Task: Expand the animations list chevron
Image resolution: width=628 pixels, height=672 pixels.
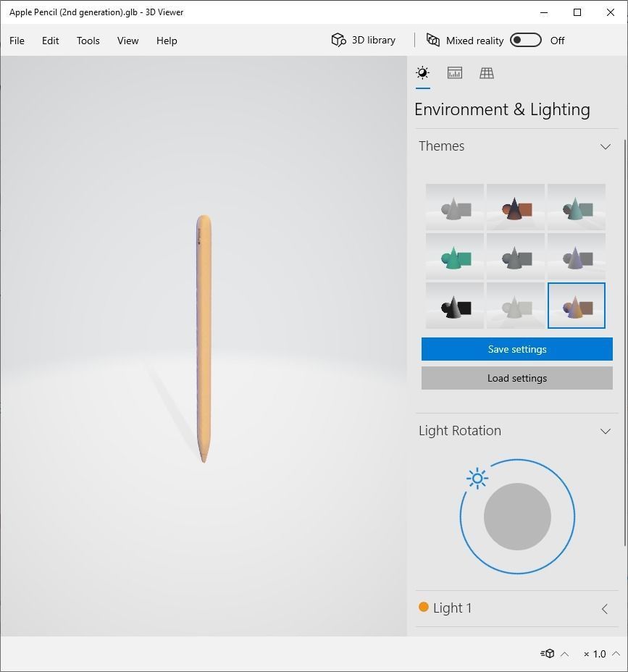Action: pyautogui.click(x=565, y=654)
